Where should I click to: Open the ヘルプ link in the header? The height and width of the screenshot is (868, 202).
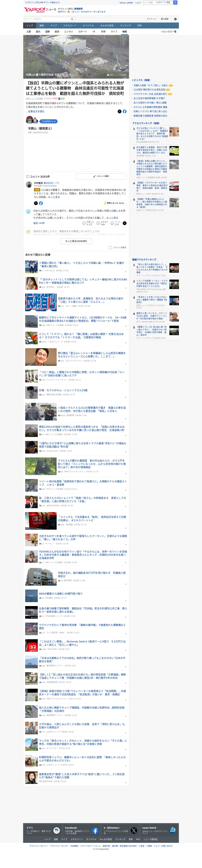[x=138, y=3]
